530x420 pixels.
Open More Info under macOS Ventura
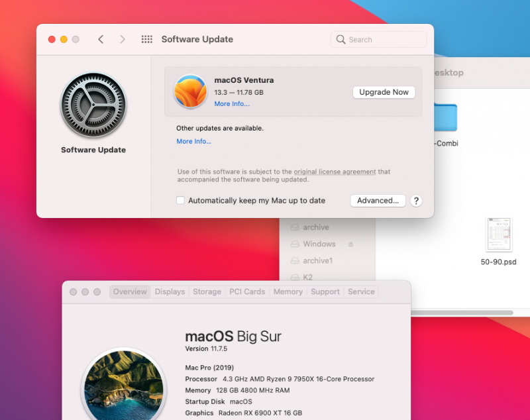pyautogui.click(x=232, y=104)
